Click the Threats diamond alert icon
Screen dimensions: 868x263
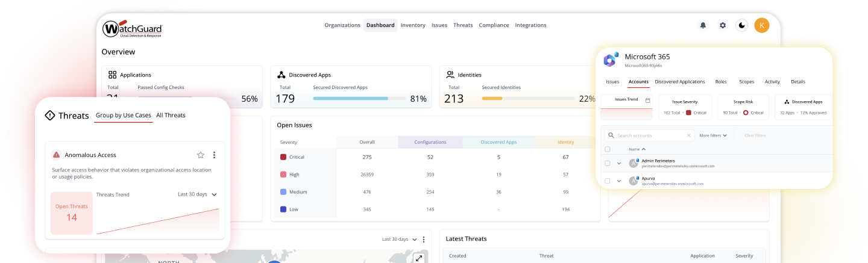[x=50, y=116]
